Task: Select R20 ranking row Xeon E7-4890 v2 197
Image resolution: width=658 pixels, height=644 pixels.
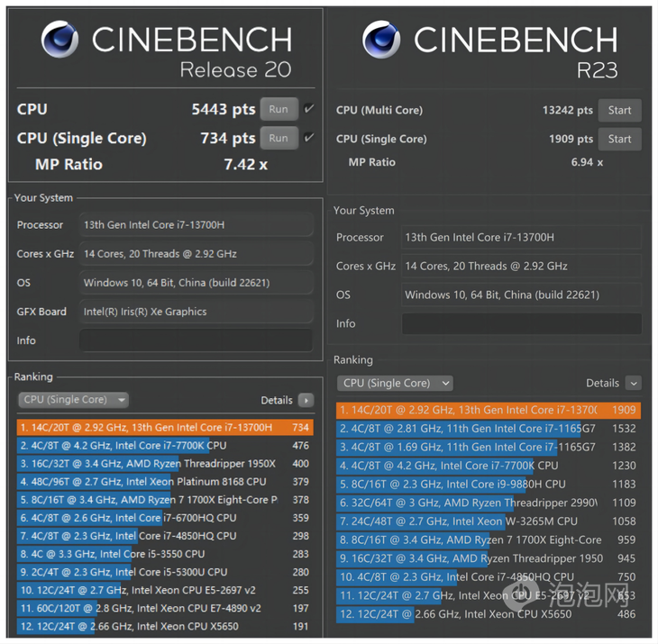Action: 165,608
